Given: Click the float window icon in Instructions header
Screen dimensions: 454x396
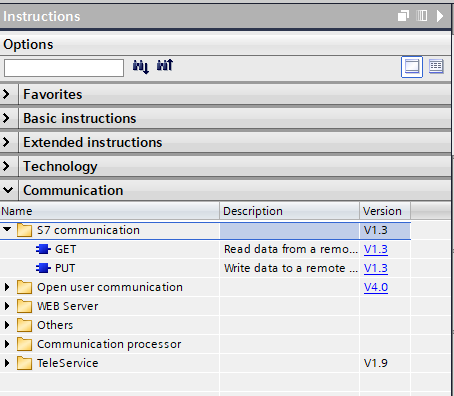Looking at the screenshot, I should (403, 16).
